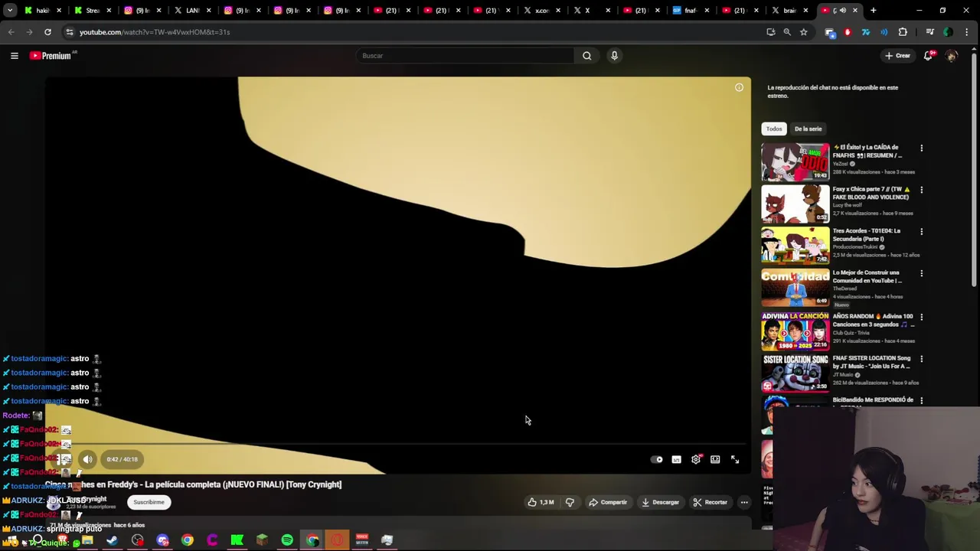Click the Crear button
The width and height of the screenshot is (980, 551).
click(897, 55)
